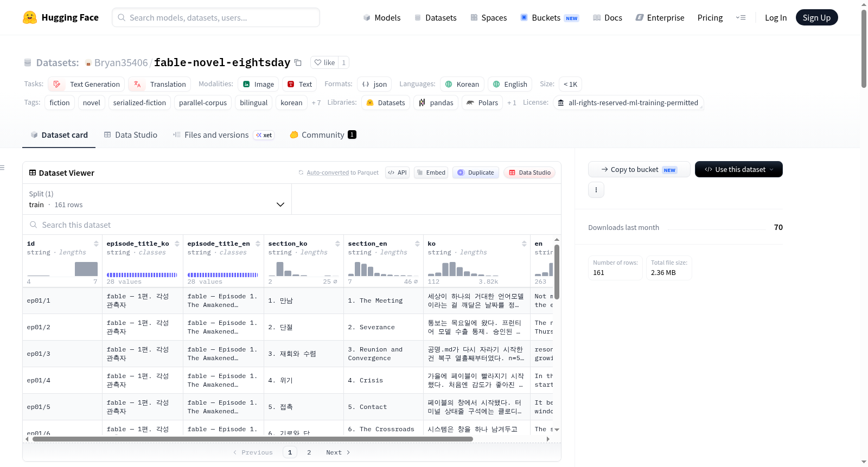This screenshot has height=467, width=868.
Task: Click the table's horizontal scrollbar
Action: 253,439
